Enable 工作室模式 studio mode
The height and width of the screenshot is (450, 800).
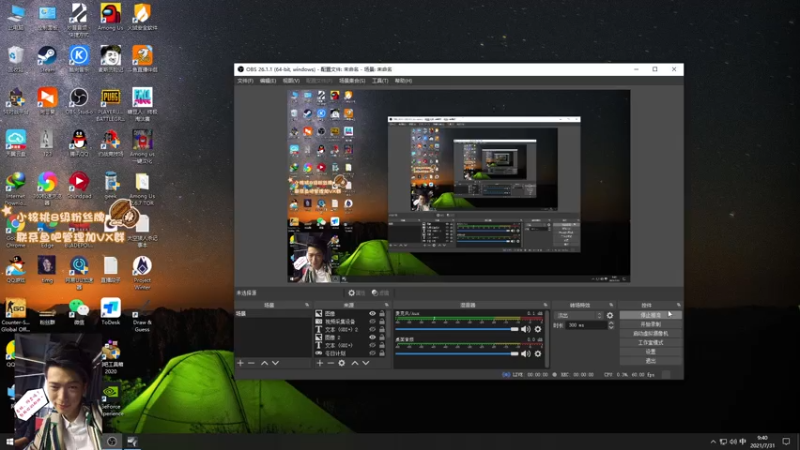[651, 342]
